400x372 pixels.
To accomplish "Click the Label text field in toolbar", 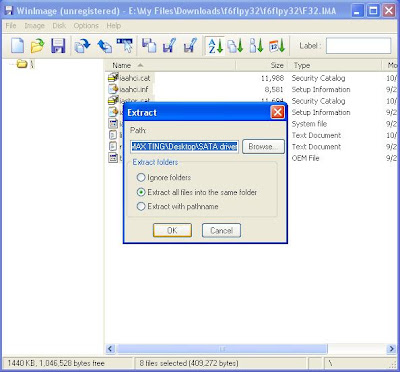I will pyautogui.click(x=358, y=46).
